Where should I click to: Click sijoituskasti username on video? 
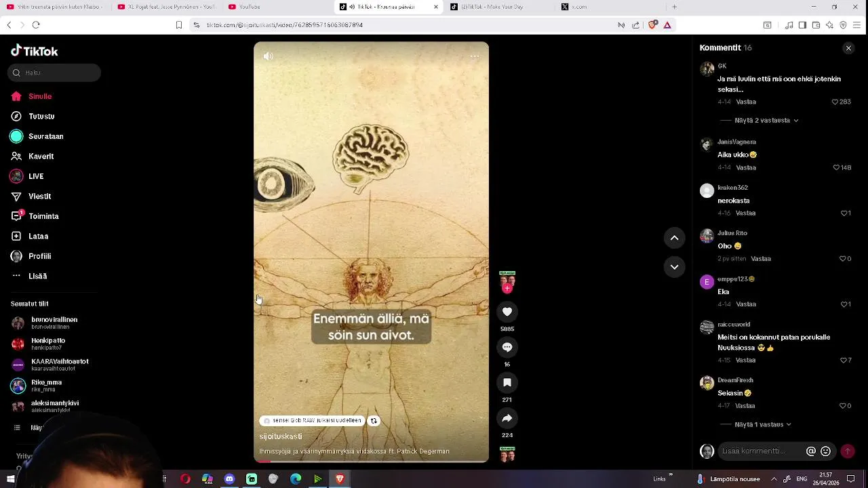(281, 436)
